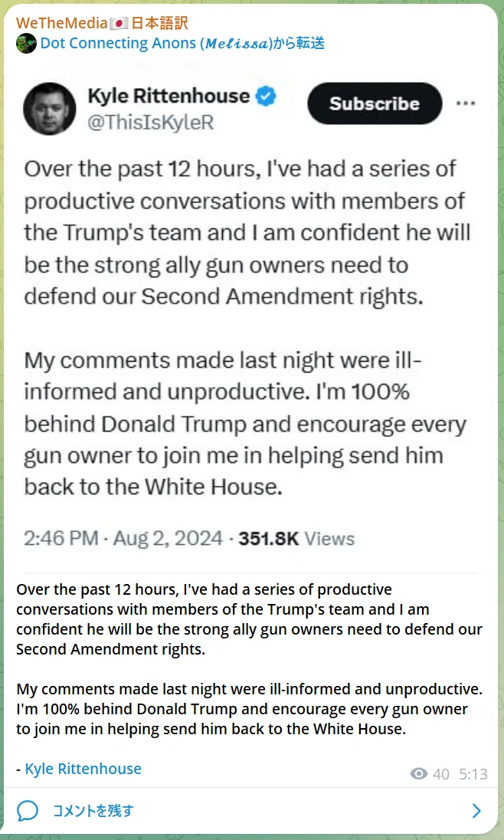The width and height of the screenshot is (504, 840).
Task: Click the comment speech bubble icon
Action: click(28, 811)
